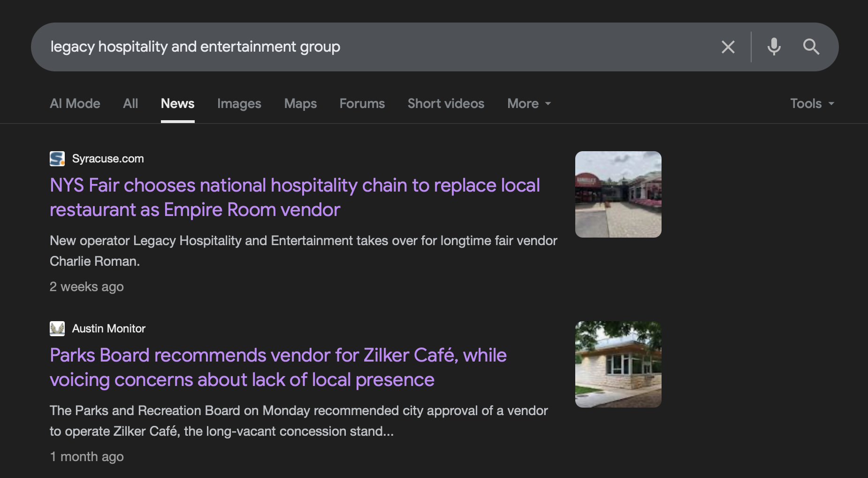Switch to AI Mode tab
The image size is (868, 478).
75,104
